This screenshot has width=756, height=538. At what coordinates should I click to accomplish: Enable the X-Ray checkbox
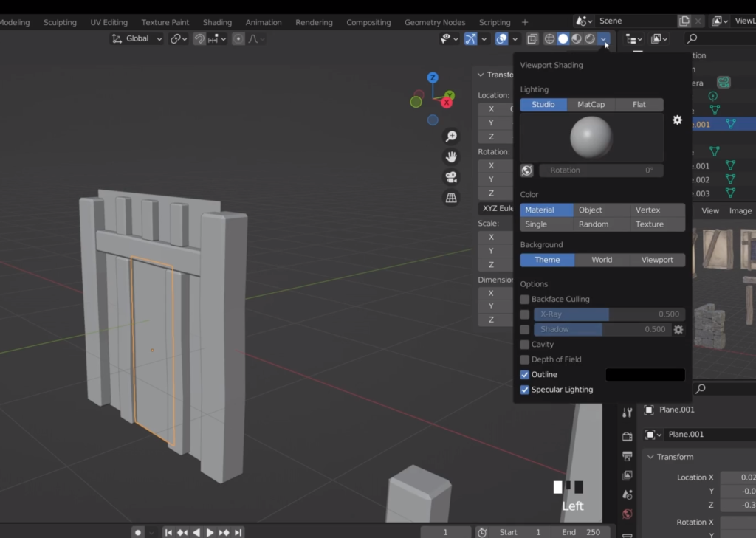tap(525, 314)
